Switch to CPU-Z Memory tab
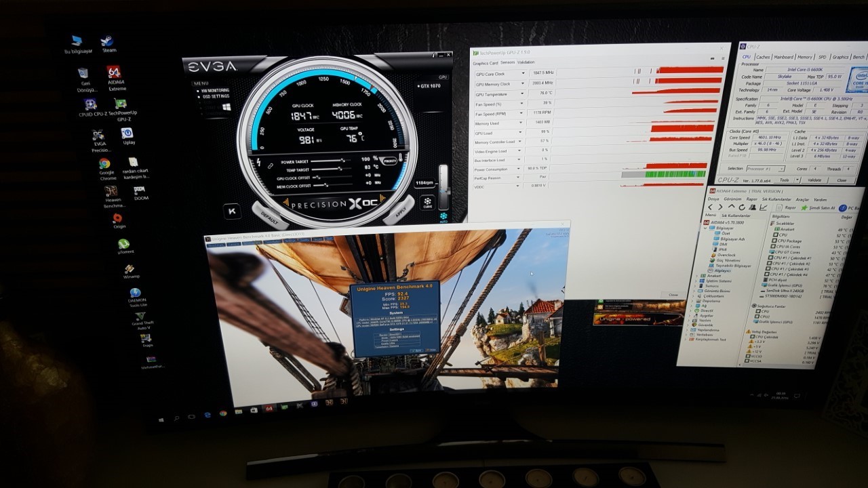The height and width of the screenshot is (488, 868). pos(805,58)
